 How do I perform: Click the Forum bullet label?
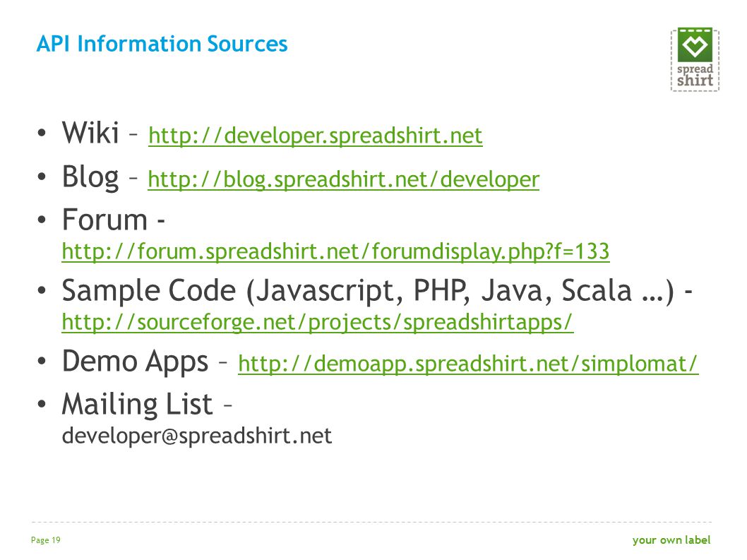tap(104, 220)
